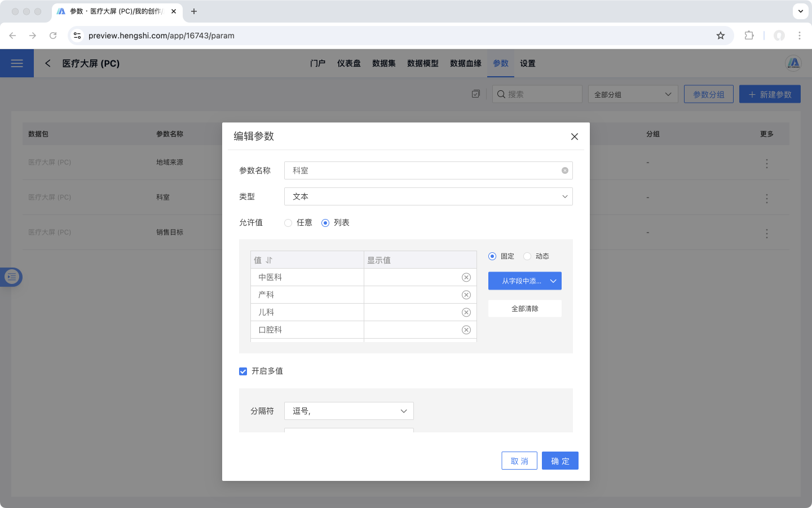
Task: Remove the 中医科 value row
Action: pyautogui.click(x=466, y=277)
